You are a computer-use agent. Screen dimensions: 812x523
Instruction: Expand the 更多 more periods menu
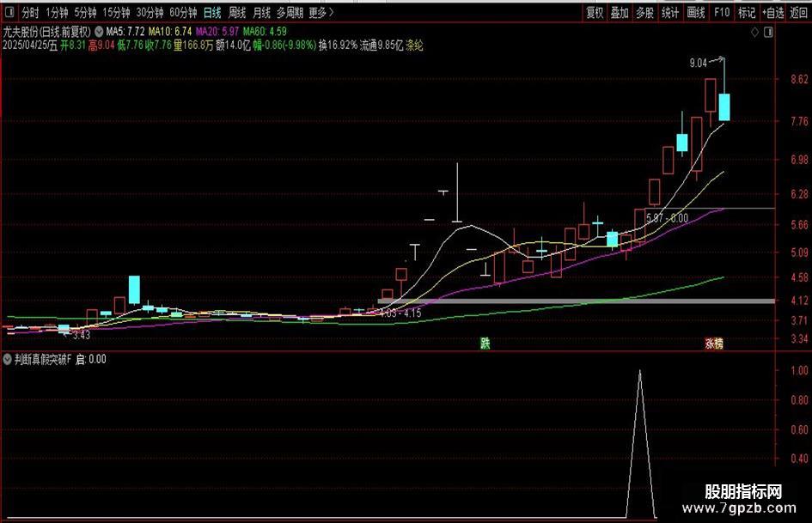point(321,12)
